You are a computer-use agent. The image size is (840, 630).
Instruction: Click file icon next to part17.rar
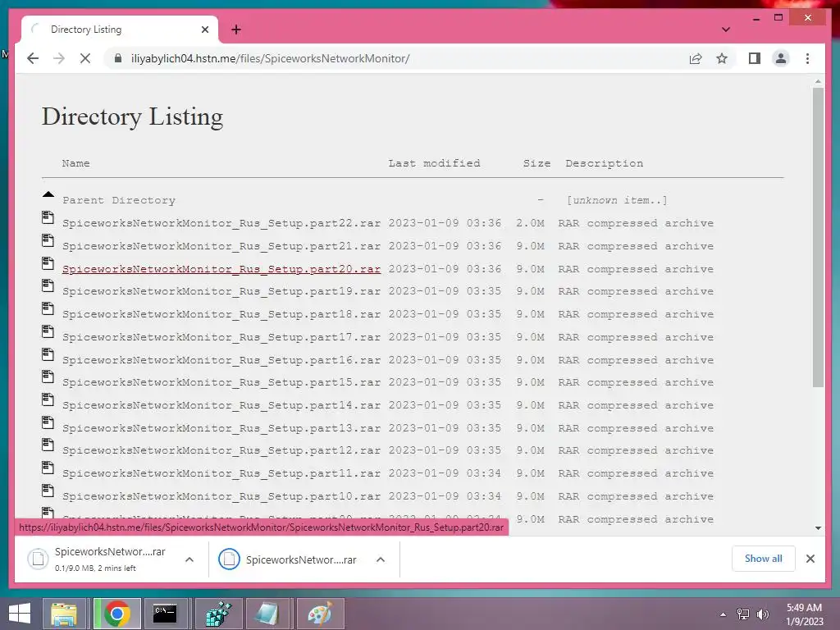[x=48, y=331]
